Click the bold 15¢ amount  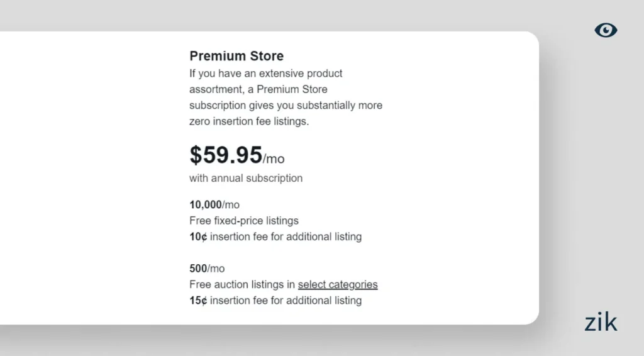point(198,301)
